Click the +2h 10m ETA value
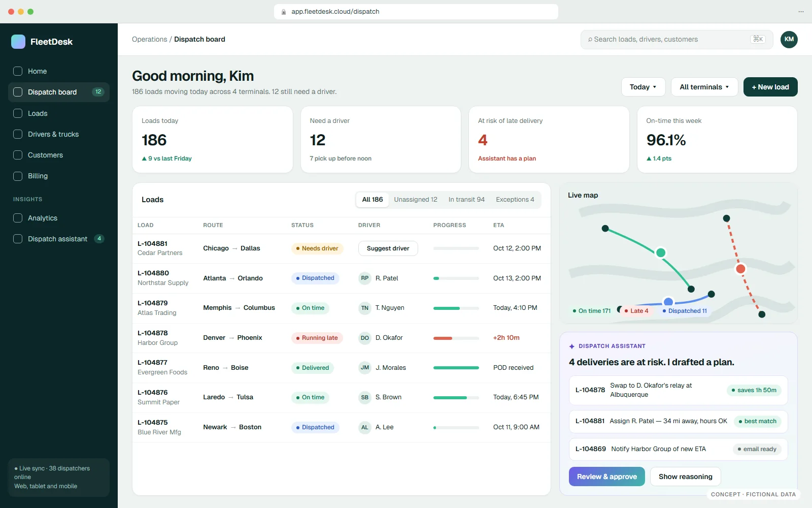The height and width of the screenshot is (508, 812). 506,338
